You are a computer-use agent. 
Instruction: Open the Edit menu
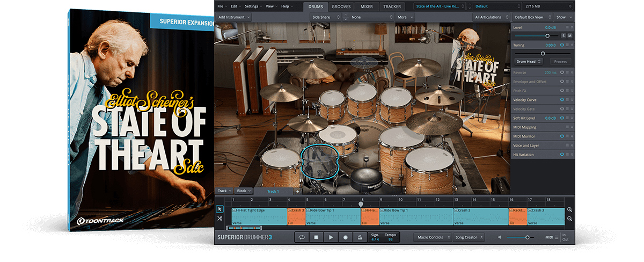click(235, 6)
